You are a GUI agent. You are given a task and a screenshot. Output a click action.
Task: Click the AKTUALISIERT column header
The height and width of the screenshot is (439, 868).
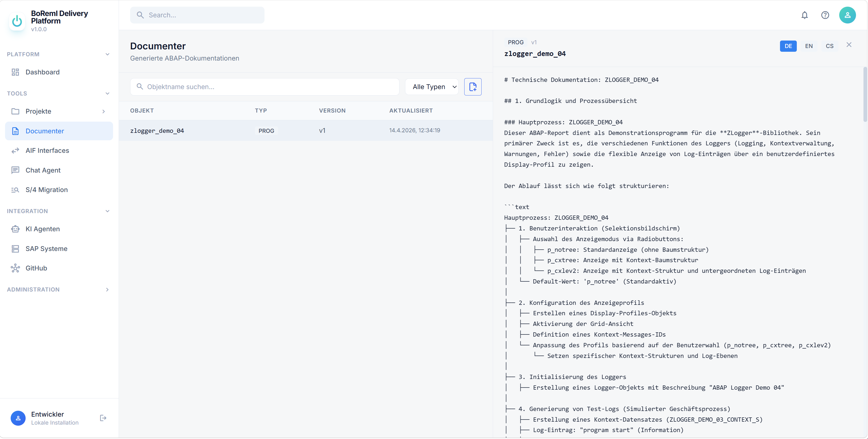[x=411, y=110]
